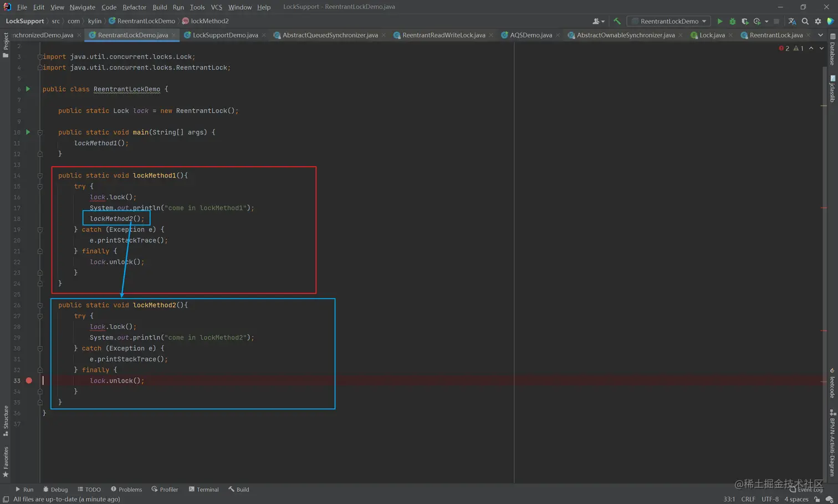
Task: Open the File menu
Action: pyautogui.click(x=22, y=7)
